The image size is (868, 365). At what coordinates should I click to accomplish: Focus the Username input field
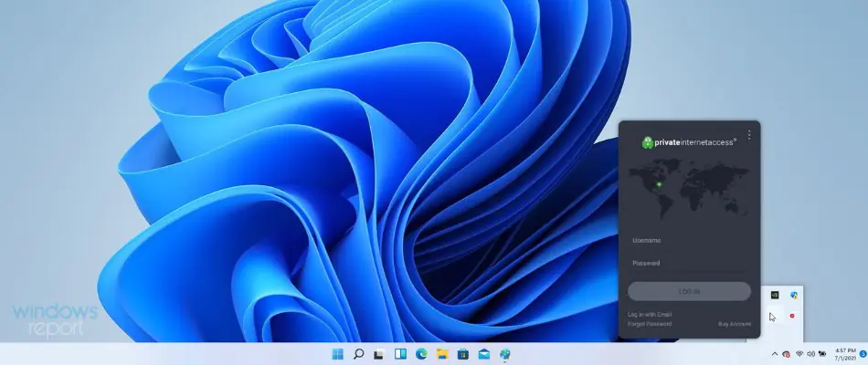point(689,241)
